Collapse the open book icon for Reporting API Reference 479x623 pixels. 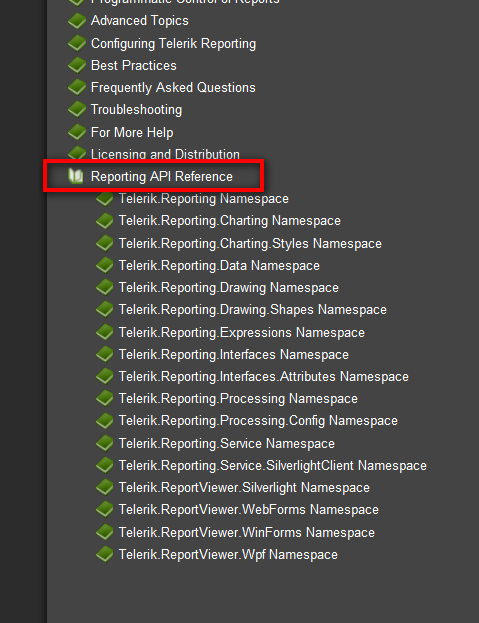[75, 176]
